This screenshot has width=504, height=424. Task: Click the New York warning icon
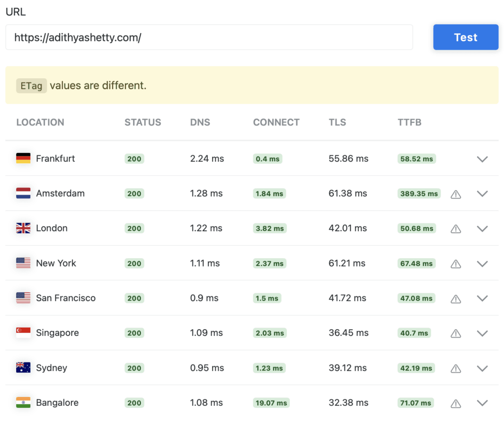(x=456, y=264)
